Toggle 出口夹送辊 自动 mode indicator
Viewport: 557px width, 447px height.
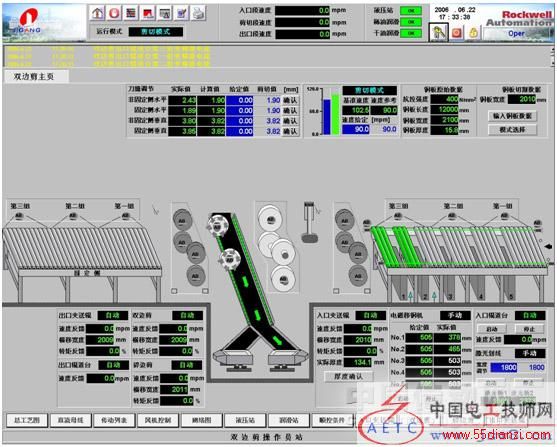click(x=113, y=315)
